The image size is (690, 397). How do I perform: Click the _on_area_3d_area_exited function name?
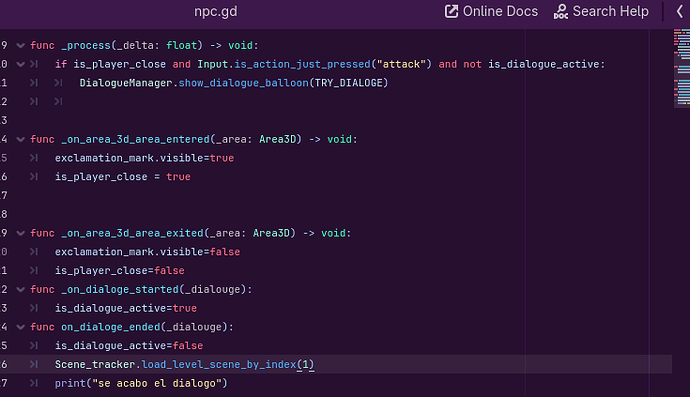click(x=132, y=233)
